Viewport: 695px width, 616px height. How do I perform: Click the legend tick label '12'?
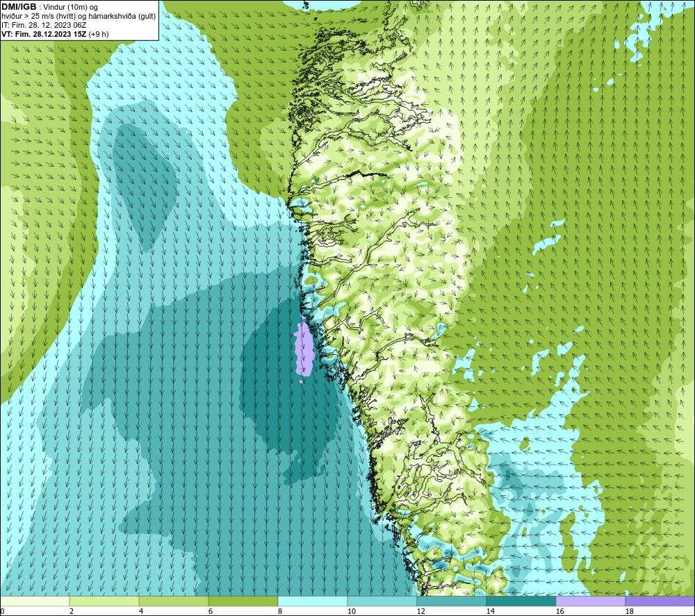point(420,611)
